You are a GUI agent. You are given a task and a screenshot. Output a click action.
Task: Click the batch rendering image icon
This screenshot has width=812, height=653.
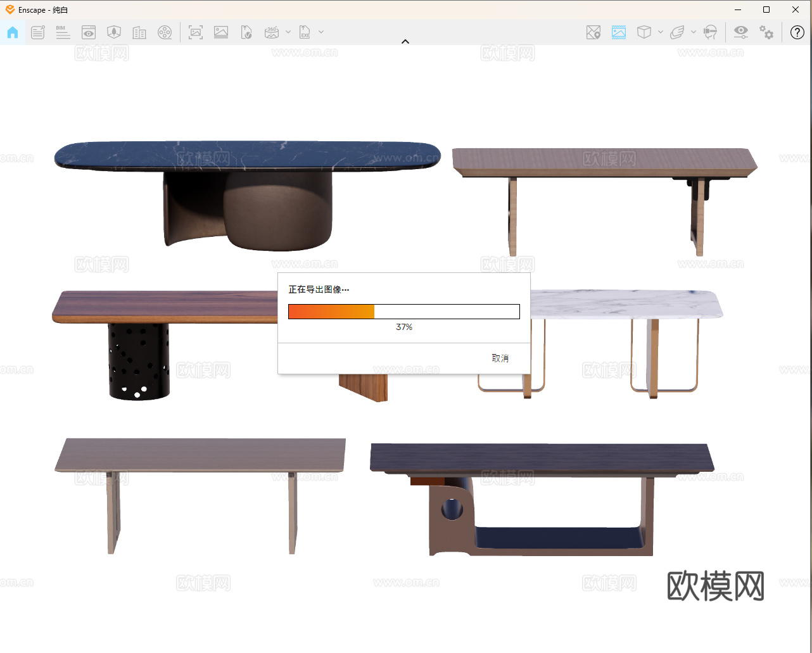coord(221,32)
